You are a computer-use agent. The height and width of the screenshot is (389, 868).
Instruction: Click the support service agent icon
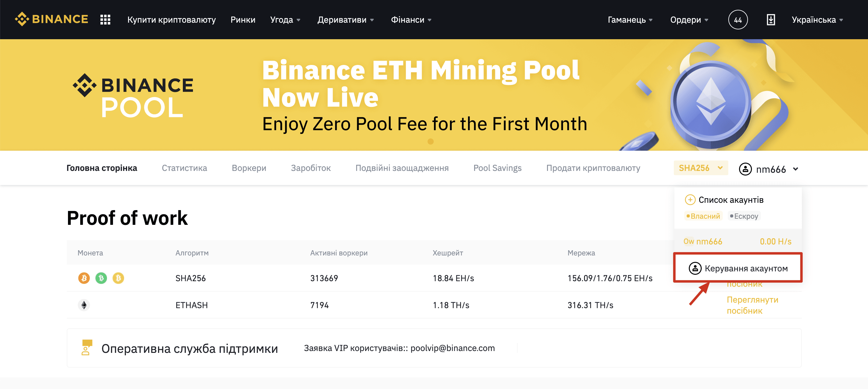point(87,348)
